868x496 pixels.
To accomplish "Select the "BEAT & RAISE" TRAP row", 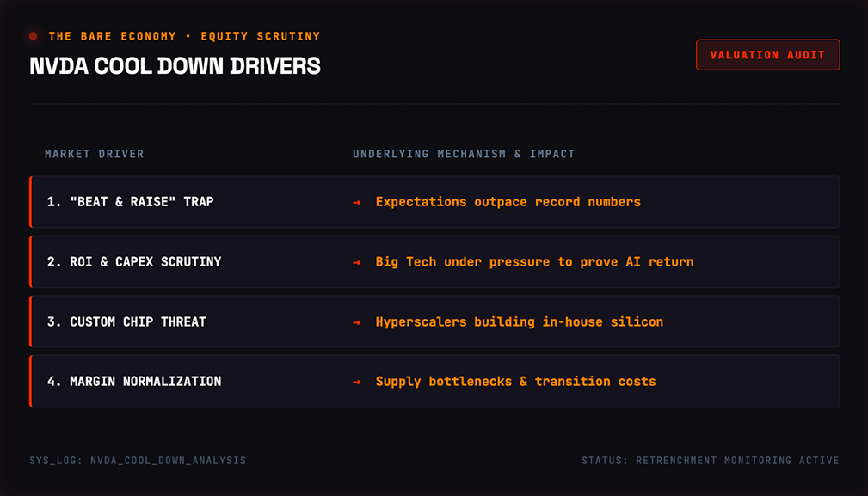I will [434, 202].
